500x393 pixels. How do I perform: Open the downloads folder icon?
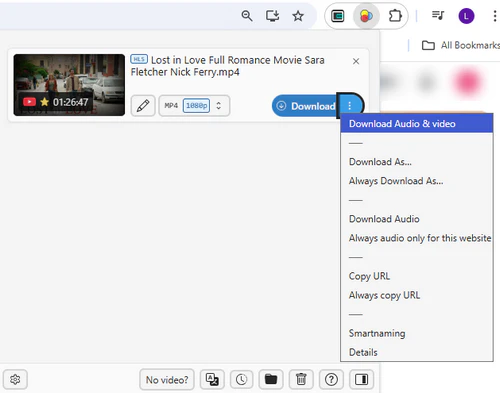click(x=271, y=379)
